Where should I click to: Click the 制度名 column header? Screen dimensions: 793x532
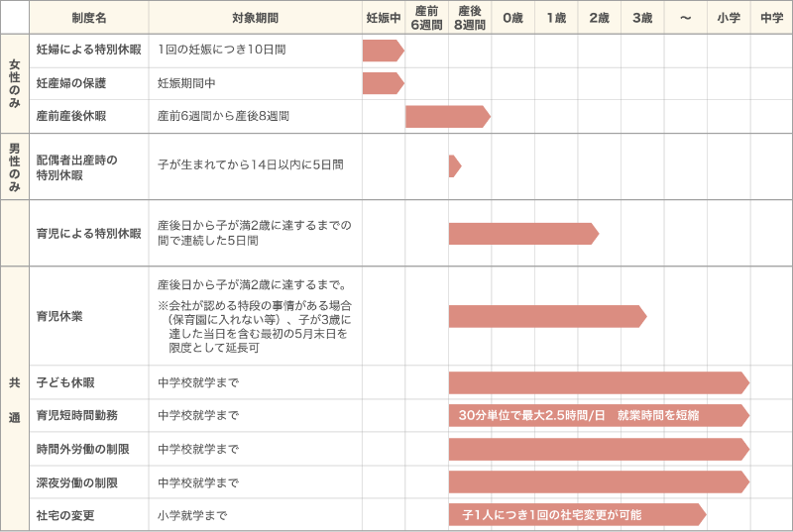(x=89, y=18)
